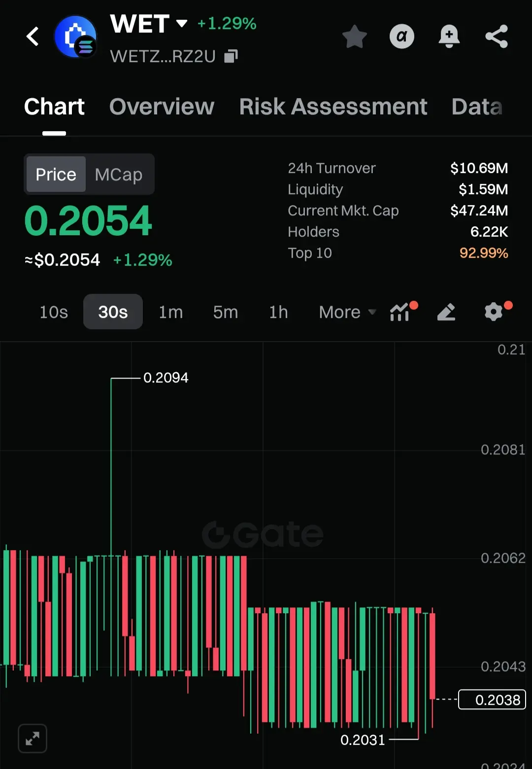Select the 5m chart interval
Image resolution: width=532 pixels, height=769 pixels.
pyautogui.click(x=226, y=312)
